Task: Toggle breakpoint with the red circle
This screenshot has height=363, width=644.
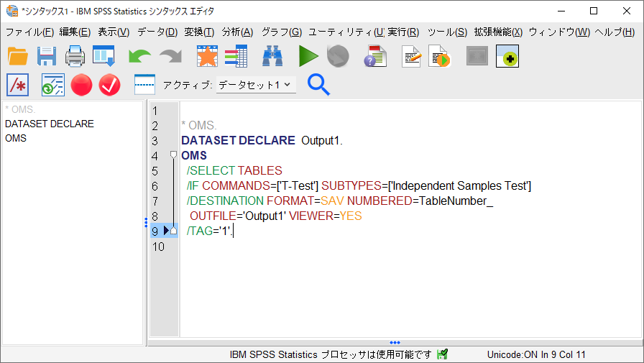Action: (x=81, y=85)
